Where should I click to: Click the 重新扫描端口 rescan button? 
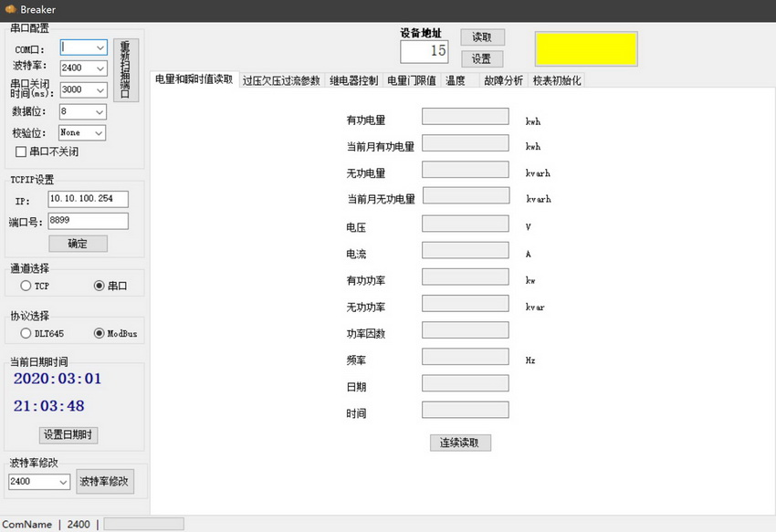click(x=125, y=69)
